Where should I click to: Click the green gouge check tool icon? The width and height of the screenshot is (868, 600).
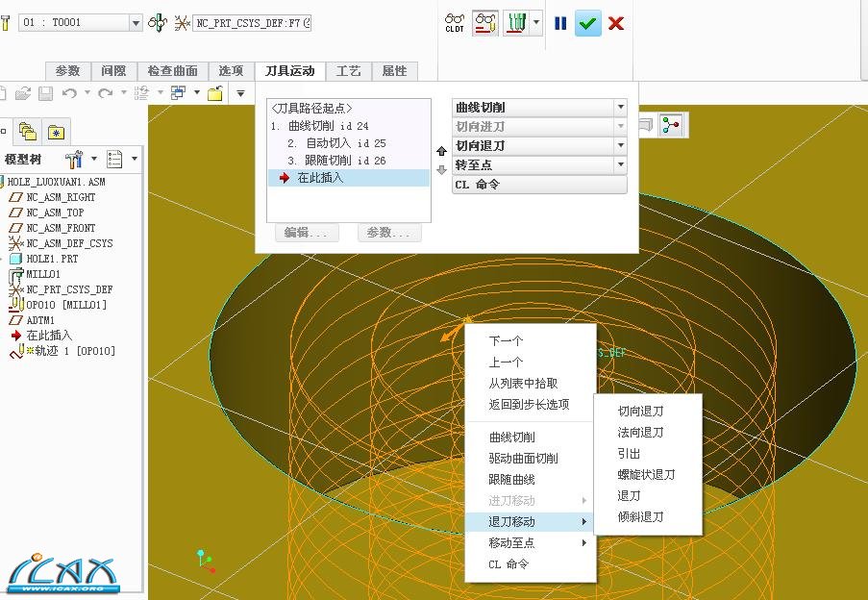(516, 23)
